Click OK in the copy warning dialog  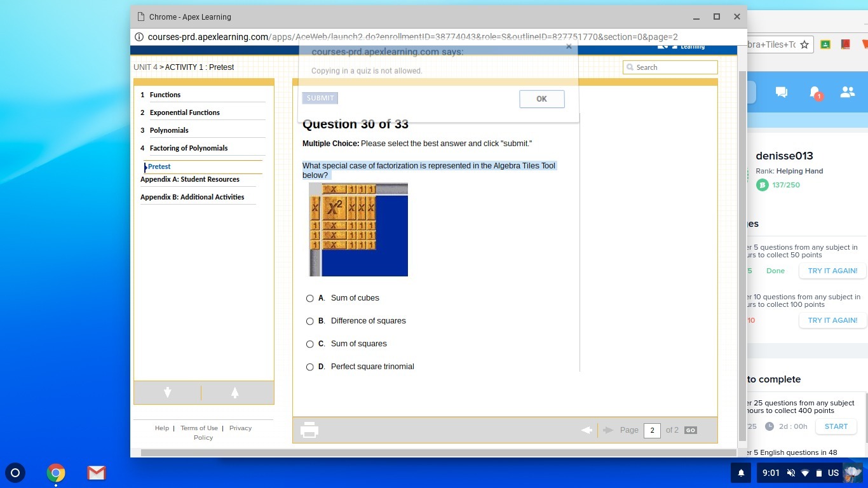click(x=541, y=99)
